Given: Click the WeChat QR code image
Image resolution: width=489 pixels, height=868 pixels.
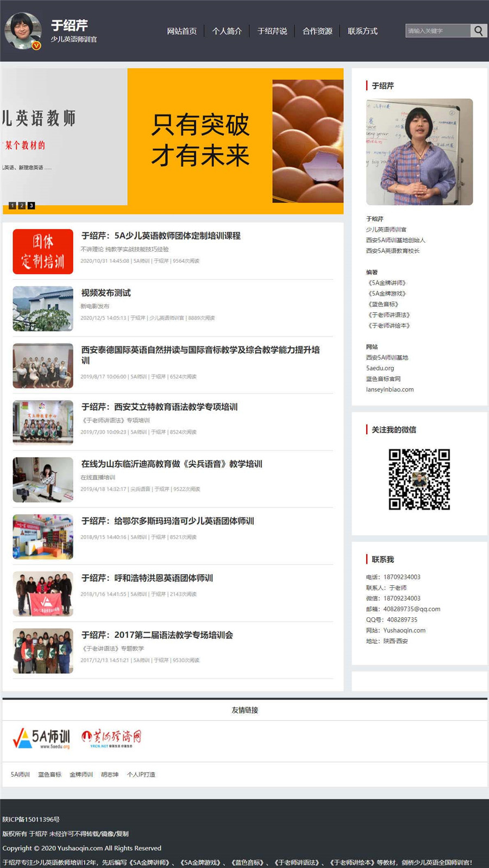Looking at the screenshot, I should (x=419, y=479).
